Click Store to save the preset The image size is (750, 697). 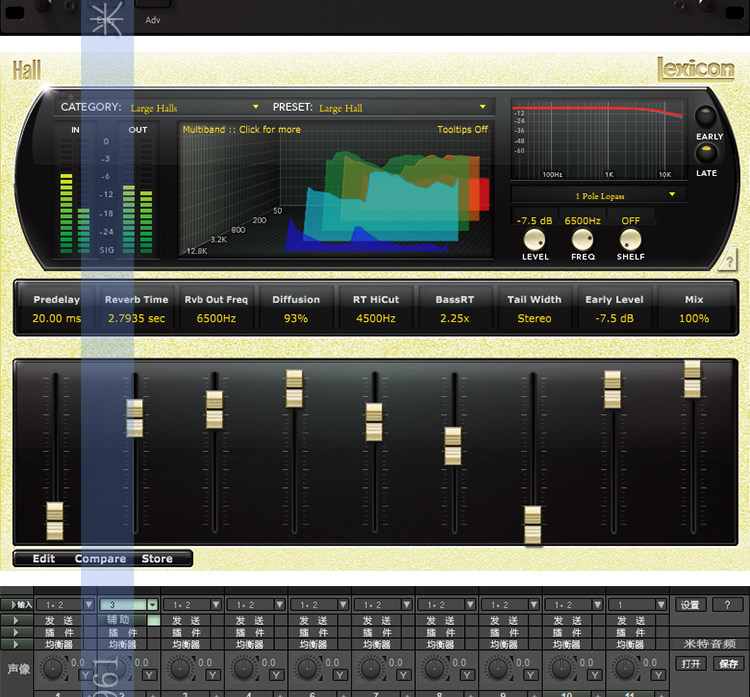point(157,558)
